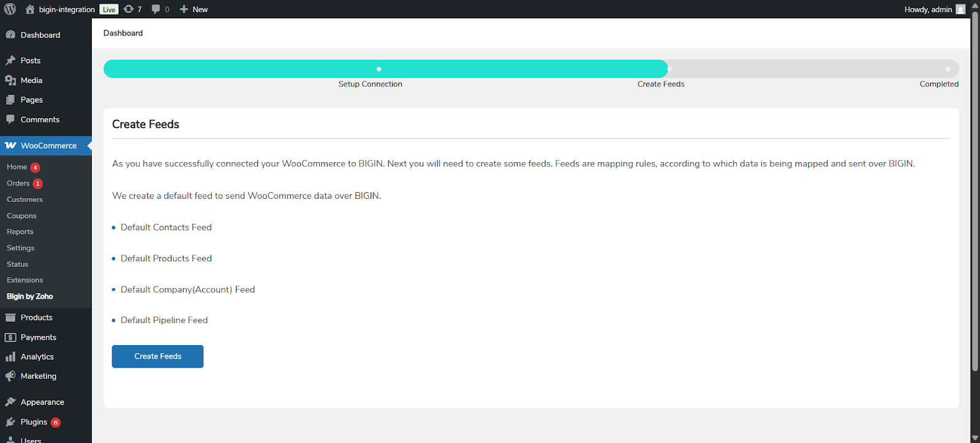The width and height of the screenshot is (980, 443).
Task: Select Bigin by Zoho submenu item
Action: point(30,296)
